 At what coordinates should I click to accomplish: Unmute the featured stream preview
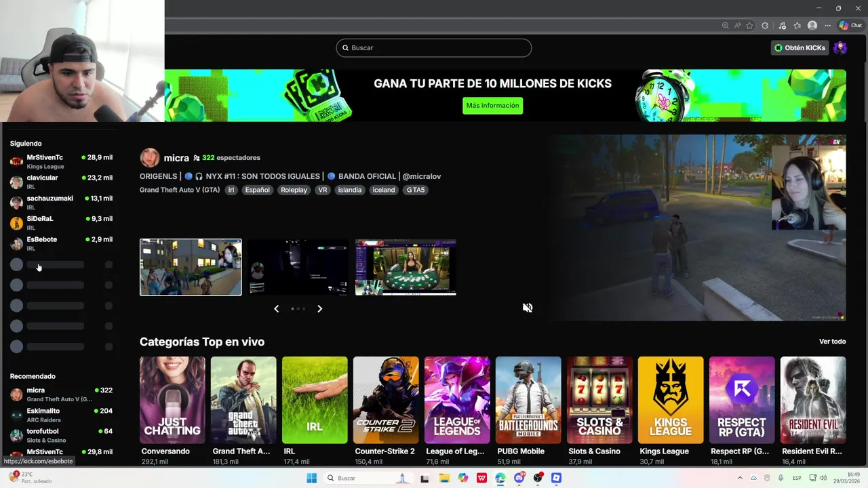528,308
